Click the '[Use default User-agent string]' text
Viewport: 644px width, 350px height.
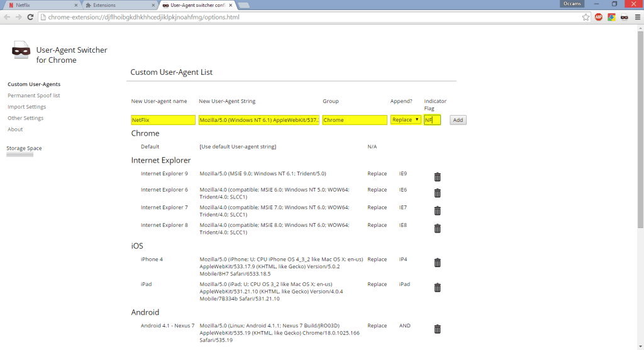click(x=238, y=146)
